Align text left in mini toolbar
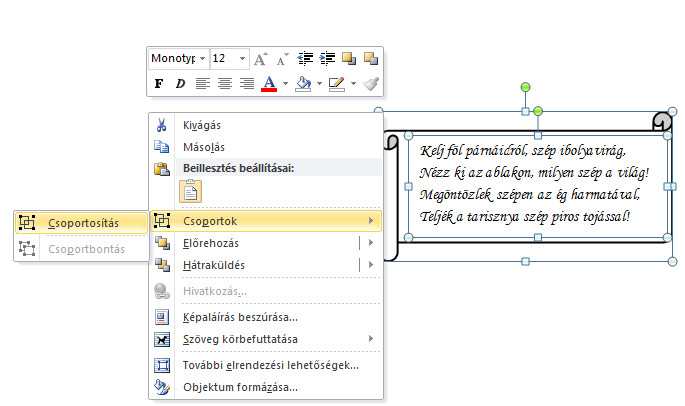The image size is (685, 406). 203,83
